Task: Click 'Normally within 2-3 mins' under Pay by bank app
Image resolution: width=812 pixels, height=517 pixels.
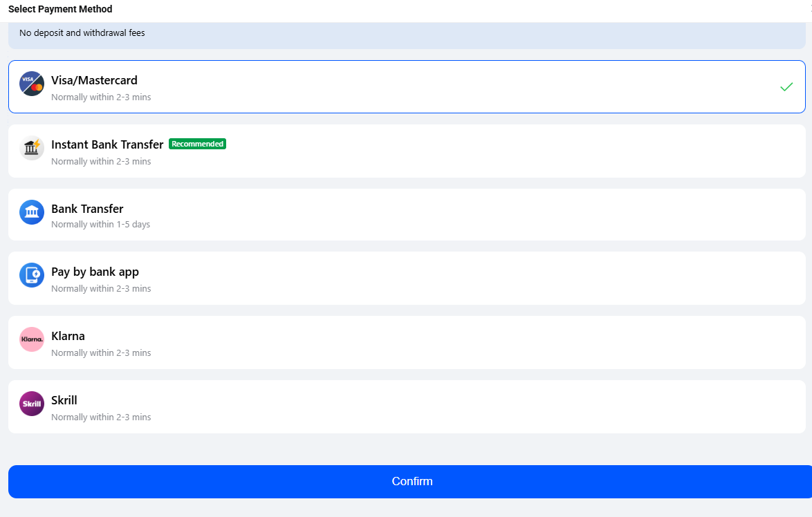Action: click(x=101, y=289)
